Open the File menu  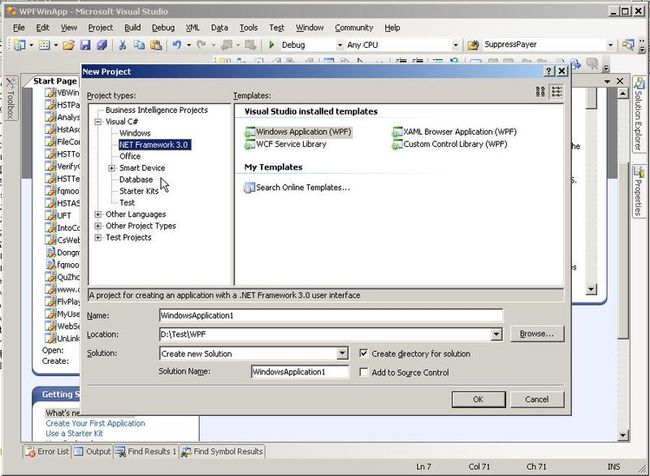pos(19,28)
